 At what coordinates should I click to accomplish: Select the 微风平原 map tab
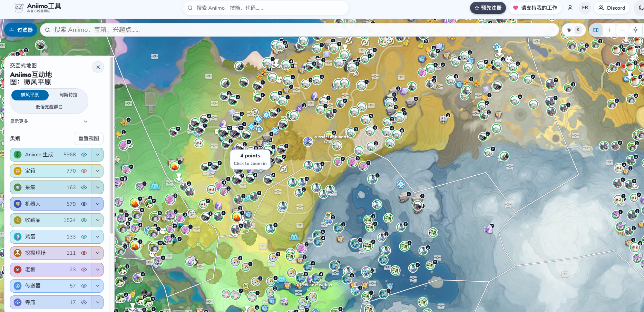coord(30,95)
